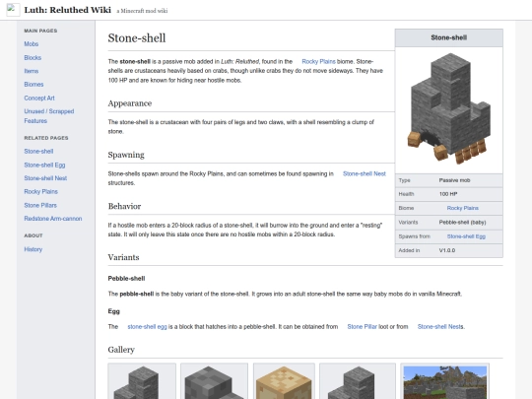Screen dimensions: 532x399
Task: Open Stone Pillars sidebar link
Action: 40,205
